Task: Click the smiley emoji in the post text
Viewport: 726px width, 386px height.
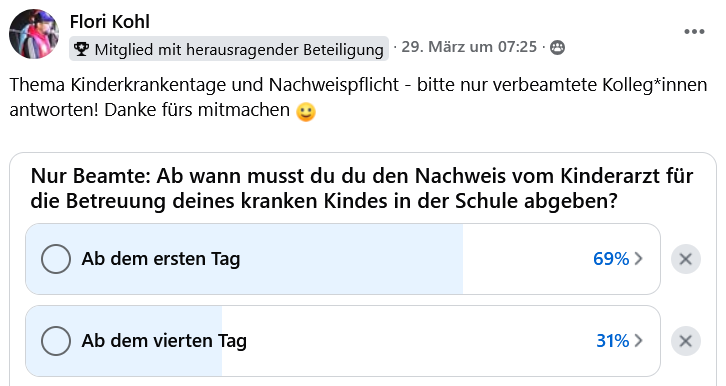Action: pyautogui.click(x=306, y=112)
